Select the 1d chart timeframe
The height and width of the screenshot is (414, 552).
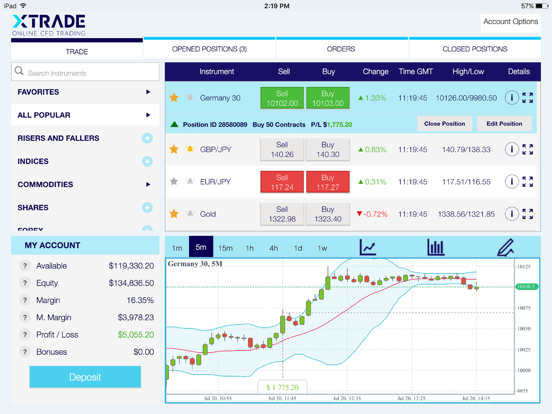pos(298,248)
